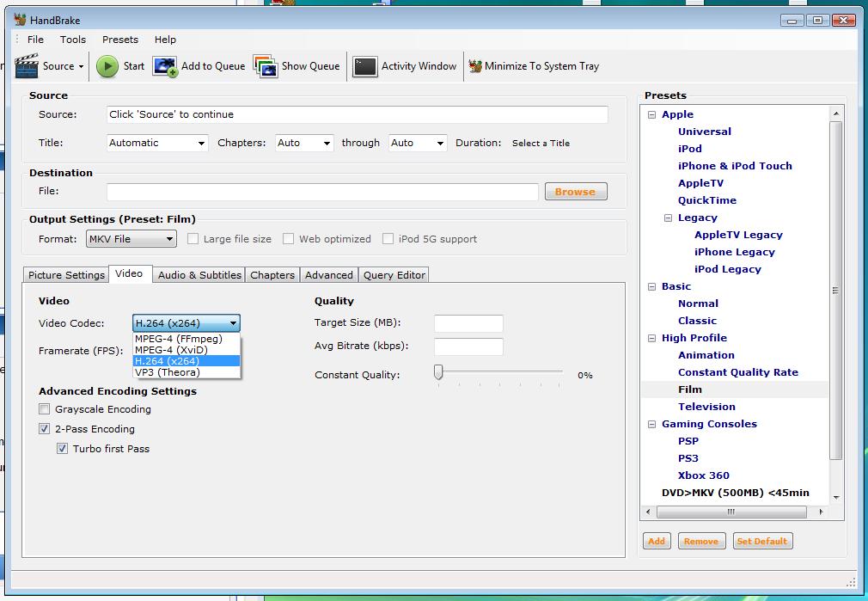Enable iPod 5G support checkbox
The width and height of the screenshot is (868, 601).
388,239
